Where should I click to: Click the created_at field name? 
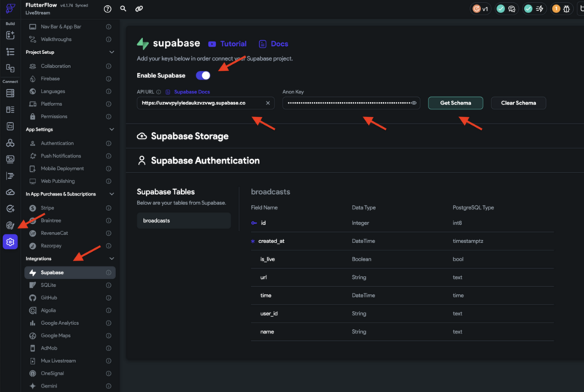click(271, 241)
